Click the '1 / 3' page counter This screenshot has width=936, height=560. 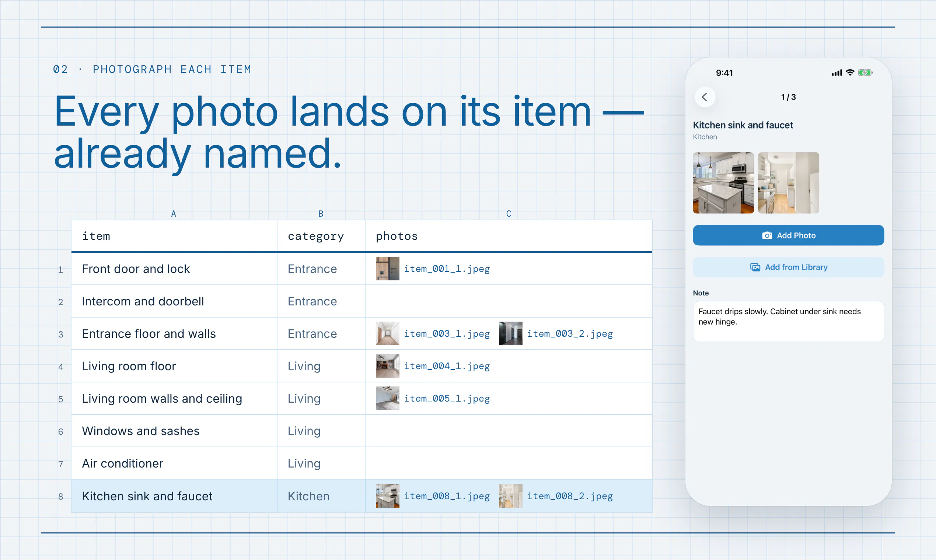tap(789, 97)
